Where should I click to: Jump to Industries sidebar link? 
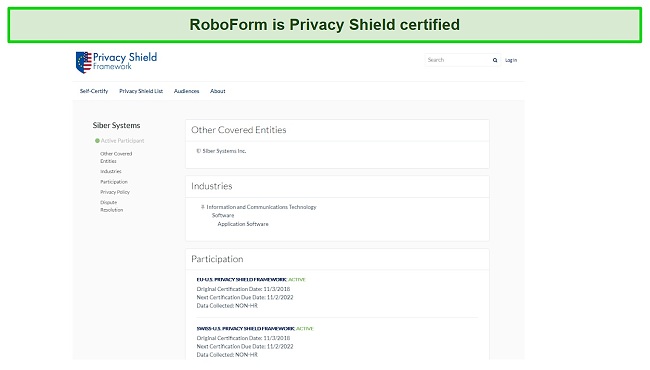point(111,171)
